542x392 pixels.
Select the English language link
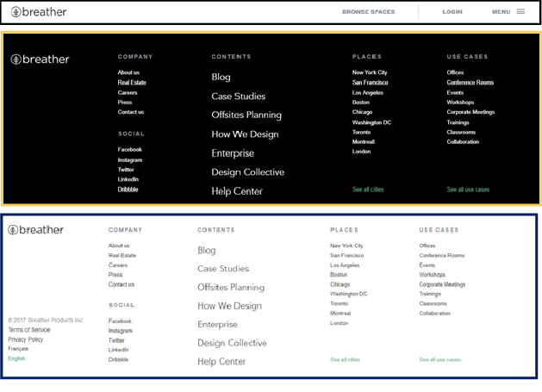coord(16,358)
